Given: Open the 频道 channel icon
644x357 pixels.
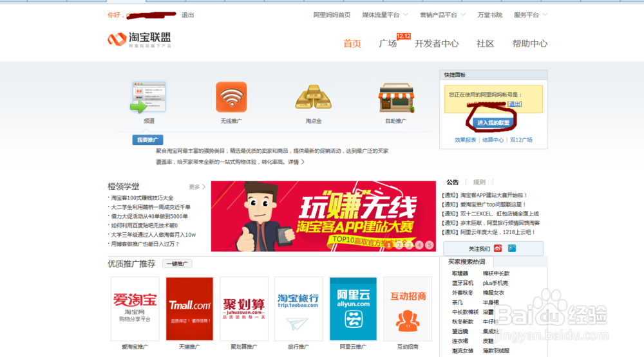Looking at the screenshot, I should (149, 98).
